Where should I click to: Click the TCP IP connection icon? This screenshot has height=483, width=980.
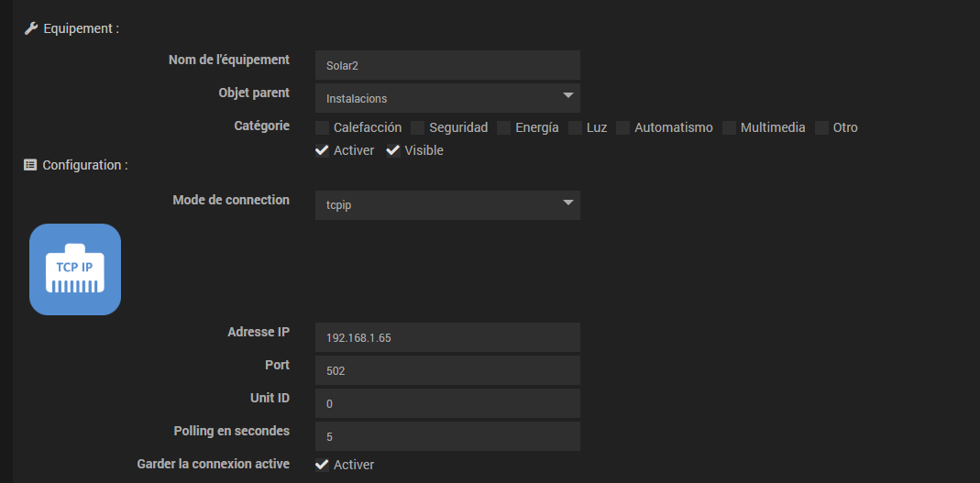(75, 269)
